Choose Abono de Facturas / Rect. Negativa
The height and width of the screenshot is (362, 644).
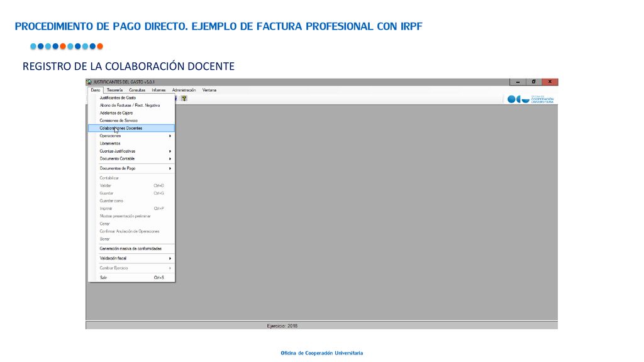pyautogui.click(x=131, y=106)
